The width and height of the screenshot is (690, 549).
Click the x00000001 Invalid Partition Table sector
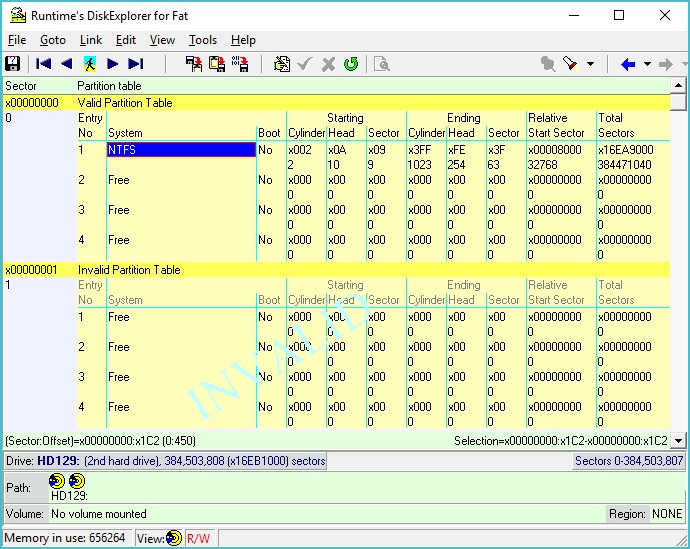point(32,270)
